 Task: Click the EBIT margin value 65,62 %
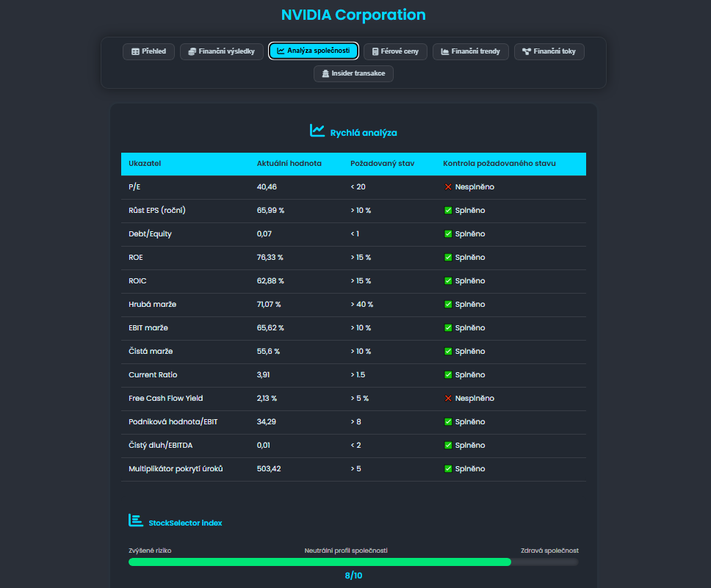click(x=271, y=328)
